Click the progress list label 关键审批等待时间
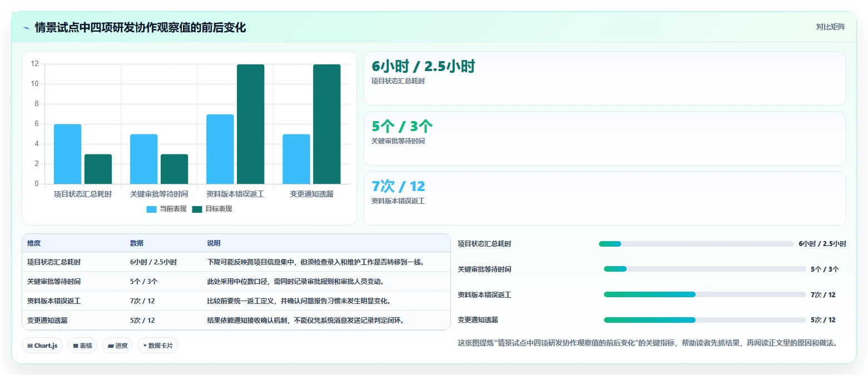Image resolution: width=868 pixels, height=375 pixels. tap(484, 269)
